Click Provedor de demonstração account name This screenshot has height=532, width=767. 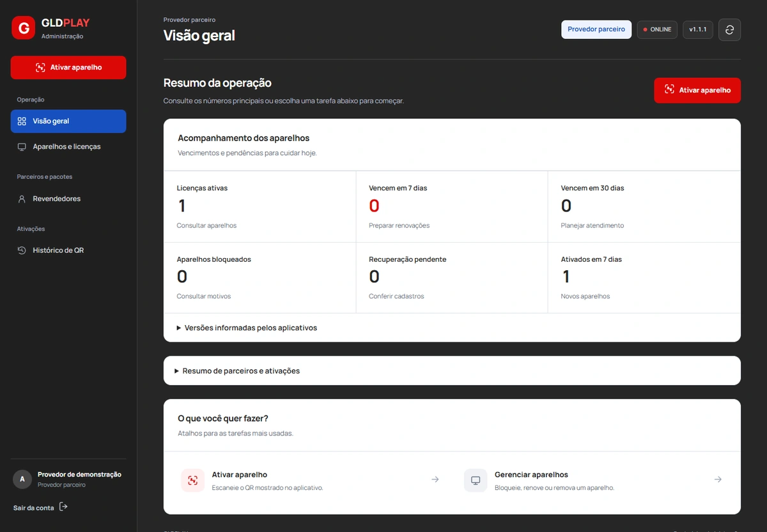click(79, 475)
